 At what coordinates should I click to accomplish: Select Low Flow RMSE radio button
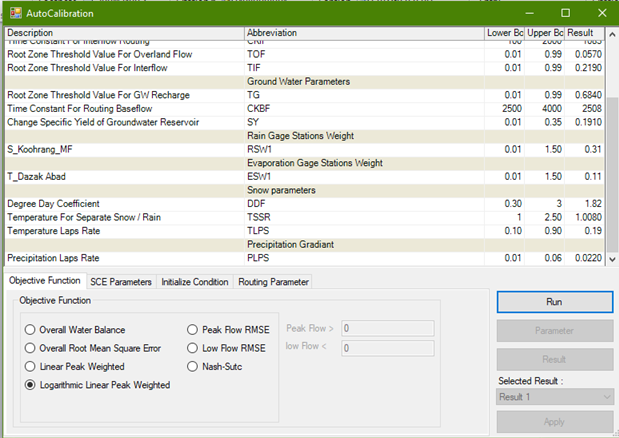193,348
